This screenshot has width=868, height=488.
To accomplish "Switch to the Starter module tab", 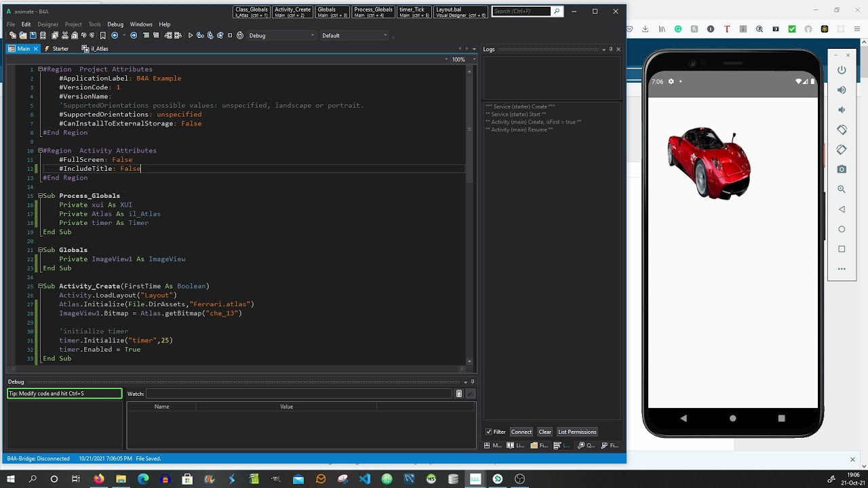I will [x=57, y=49].
